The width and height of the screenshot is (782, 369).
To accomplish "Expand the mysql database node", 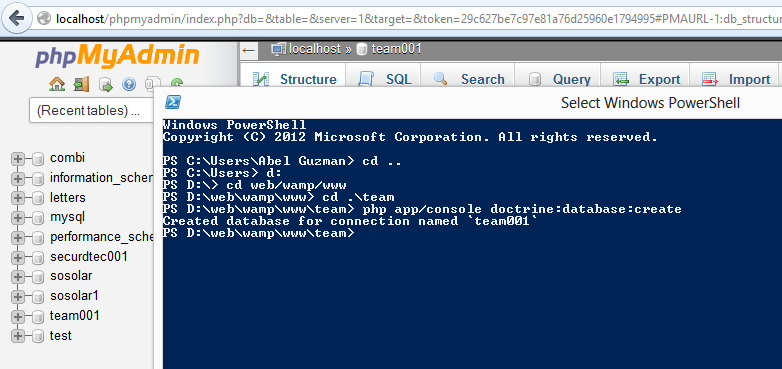I will (x=18, y=218).
